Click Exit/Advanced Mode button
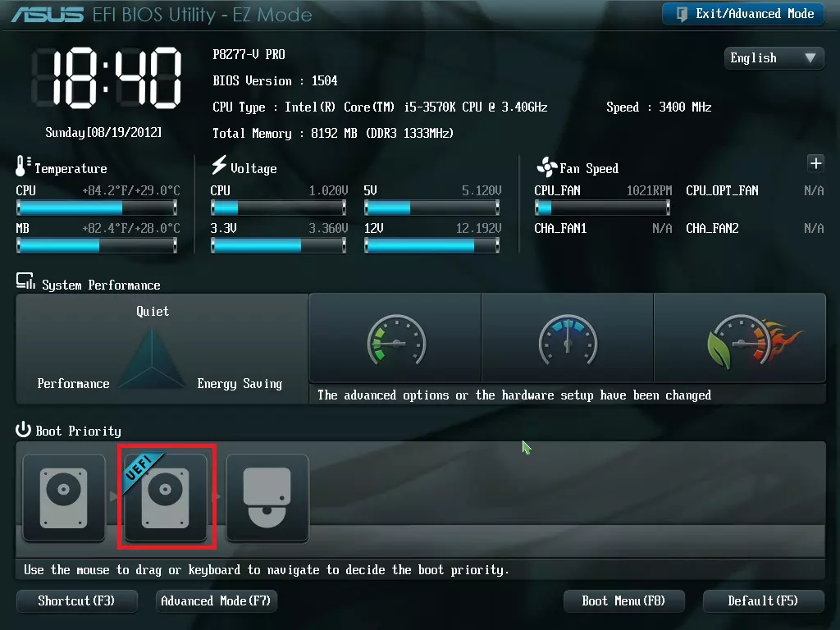The height and width of the screenshot is (630, 840). click(743, 14)
